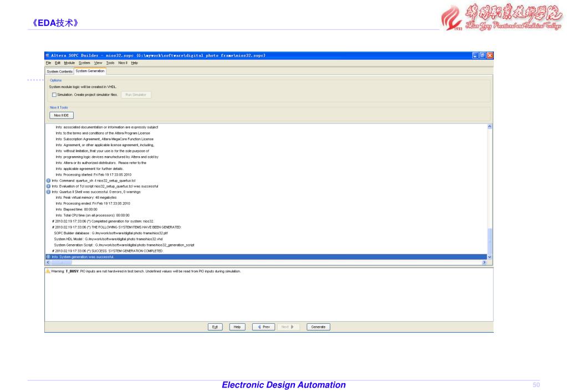Select 'THE FOLLOWING SYSTEM ITEMS HAVE BEEN GENERATED' line

116,227
